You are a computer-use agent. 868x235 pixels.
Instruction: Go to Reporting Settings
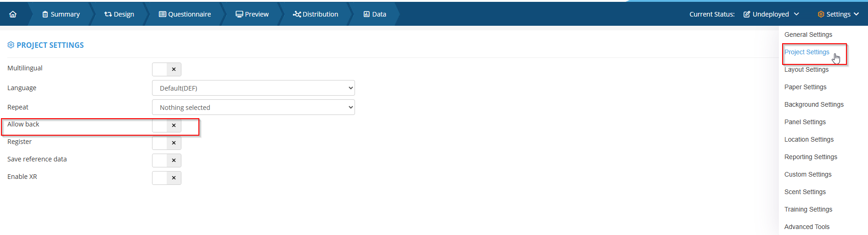pos(811,157)
